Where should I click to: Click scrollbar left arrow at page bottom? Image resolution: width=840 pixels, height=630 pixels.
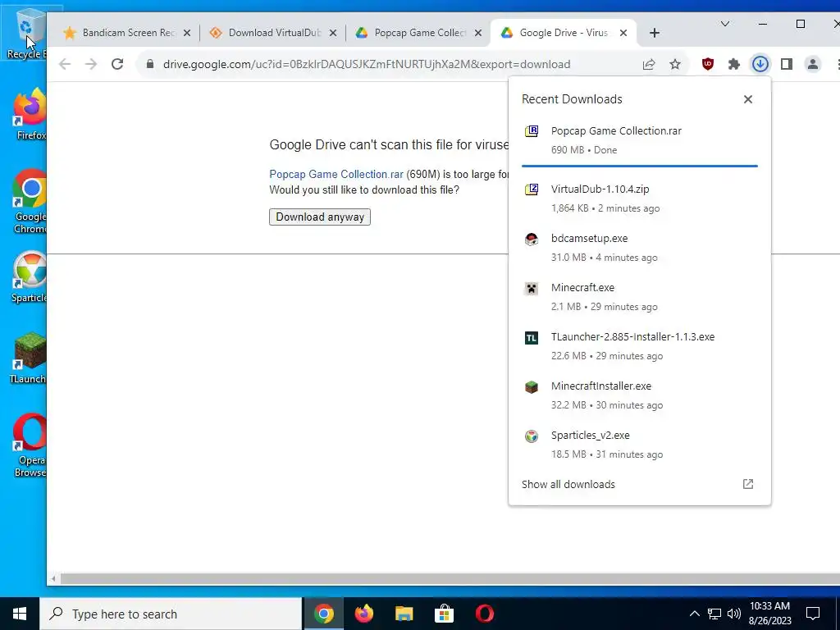click(x=53, y=579)
